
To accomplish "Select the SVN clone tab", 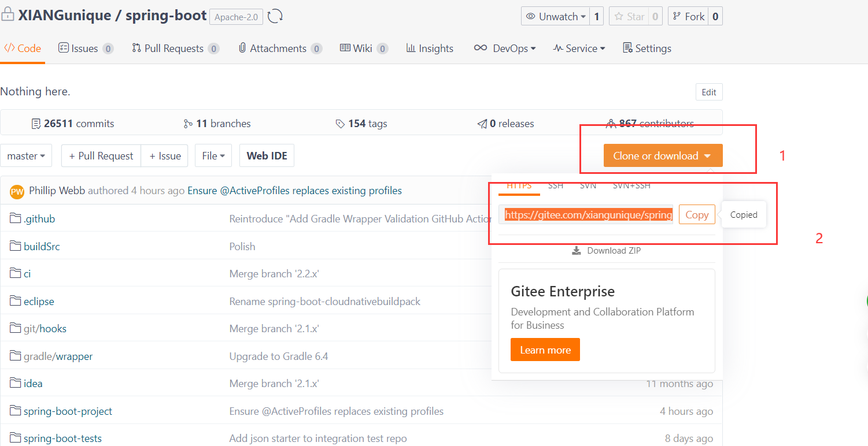I will click(588, 186).
